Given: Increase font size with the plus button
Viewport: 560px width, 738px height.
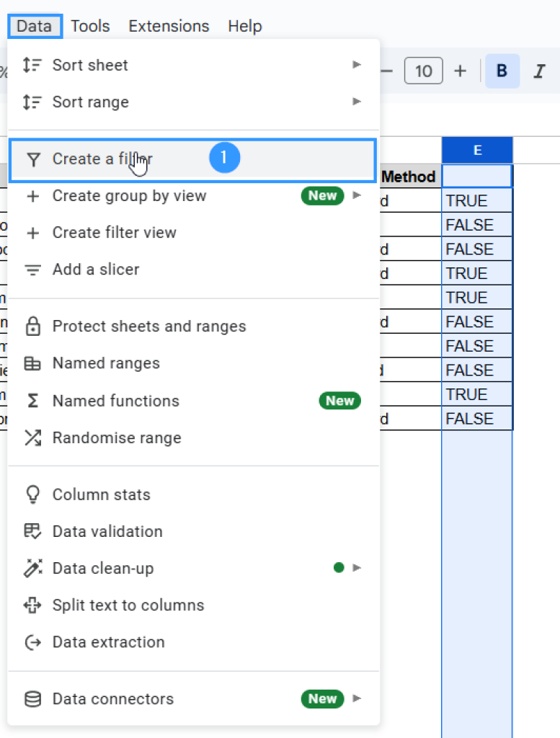Looking at the screenshot, I should click(460, 71).
